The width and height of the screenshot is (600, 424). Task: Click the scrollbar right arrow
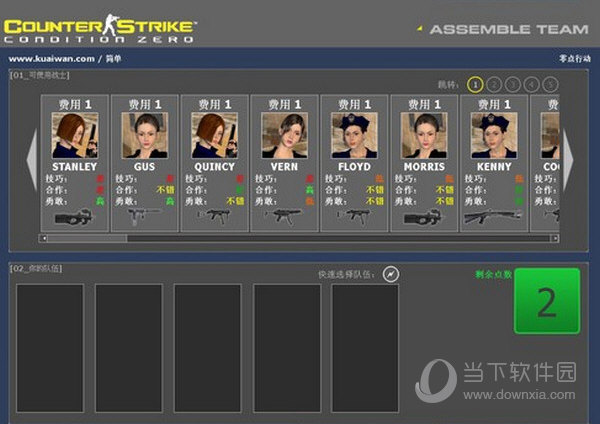point(555,238)
